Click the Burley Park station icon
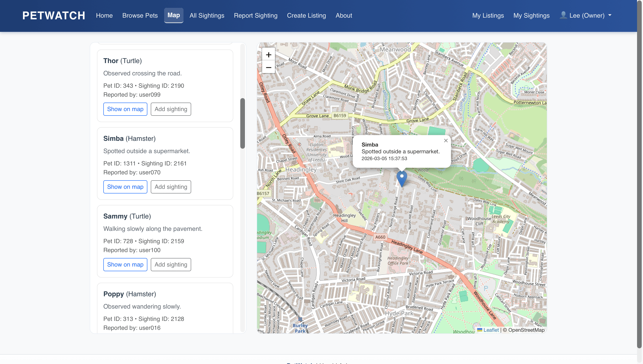The width and height of the screenshot is (643, 364). pos(300,319)
